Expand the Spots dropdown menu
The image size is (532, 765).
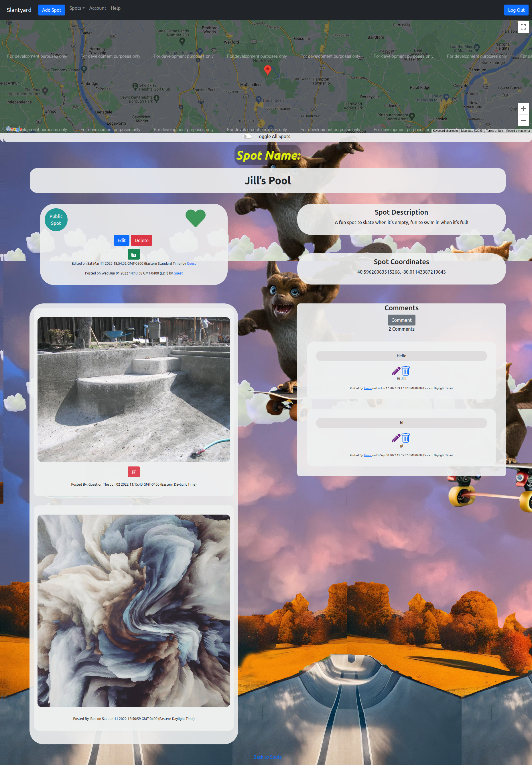coord(77,8)
